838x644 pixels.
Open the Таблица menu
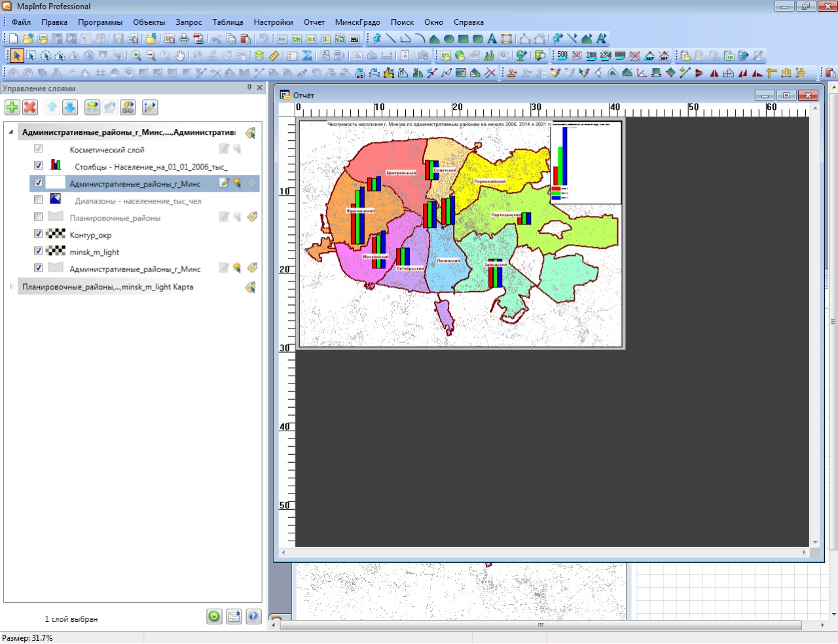pos(227,22)
